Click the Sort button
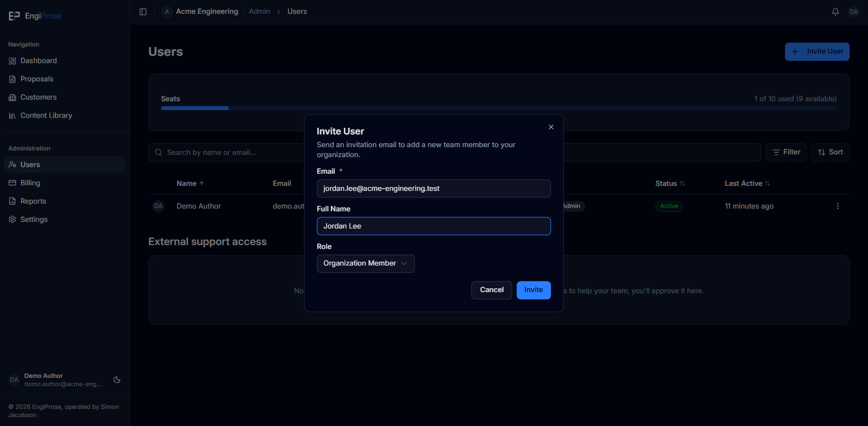868x426 pixels. [830, 152]
